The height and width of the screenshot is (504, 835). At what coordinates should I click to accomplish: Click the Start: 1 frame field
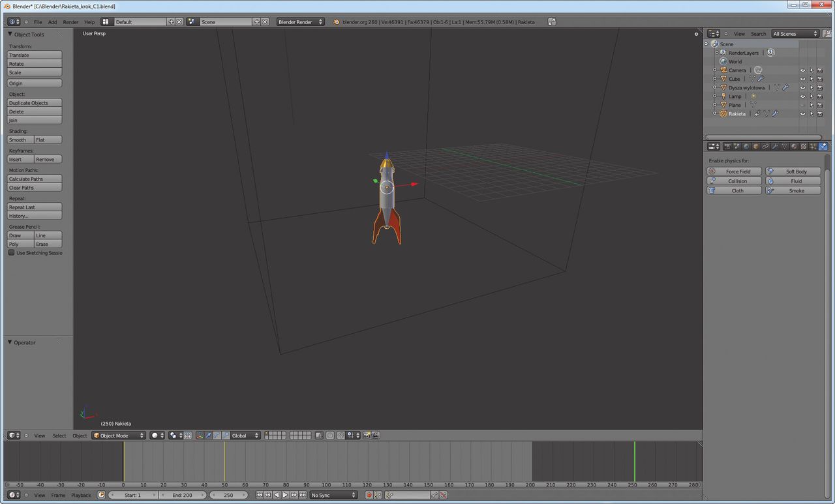[133, 495]
